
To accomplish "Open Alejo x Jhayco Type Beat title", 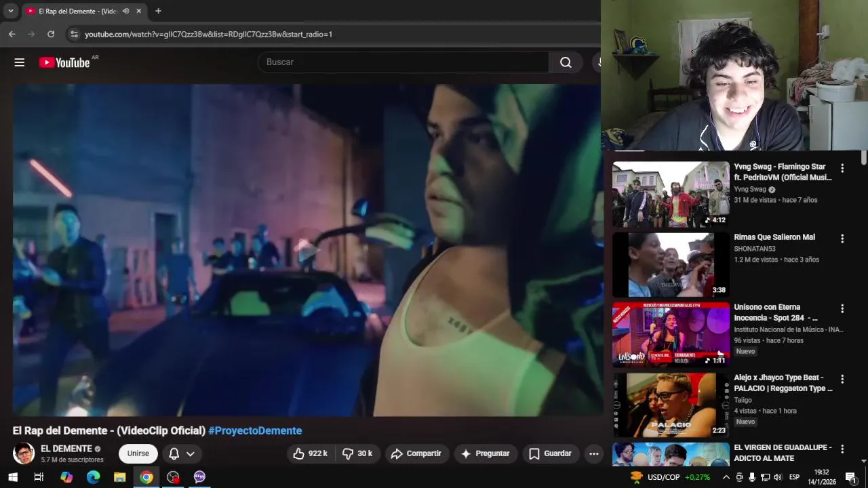I will (x=783, y=383).
